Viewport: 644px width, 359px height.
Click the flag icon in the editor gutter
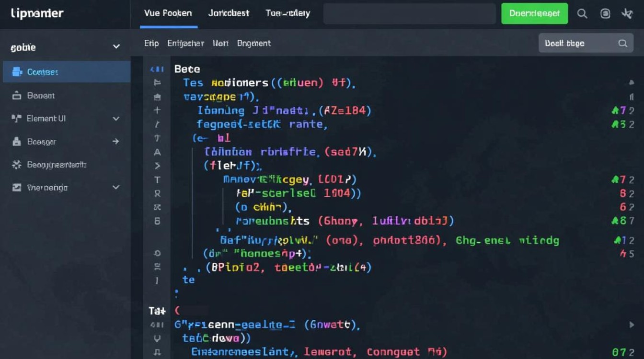157,82
